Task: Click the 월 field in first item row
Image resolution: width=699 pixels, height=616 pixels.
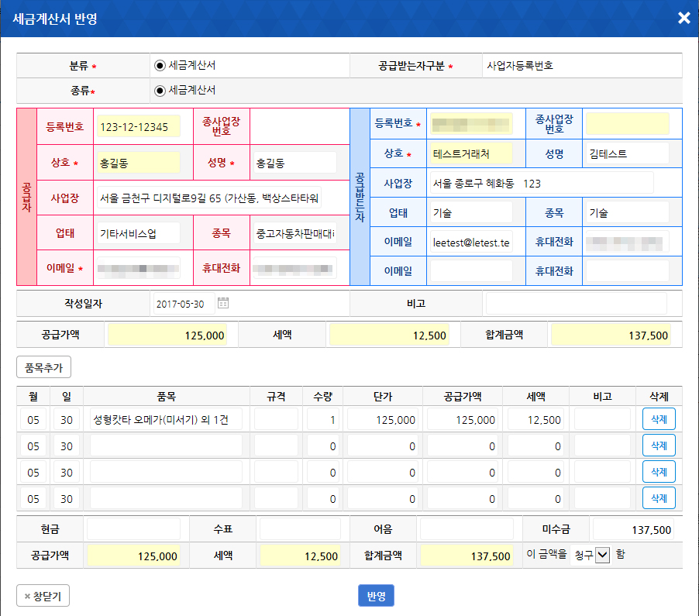Action: pyautogui.click(x=33, y=419)
